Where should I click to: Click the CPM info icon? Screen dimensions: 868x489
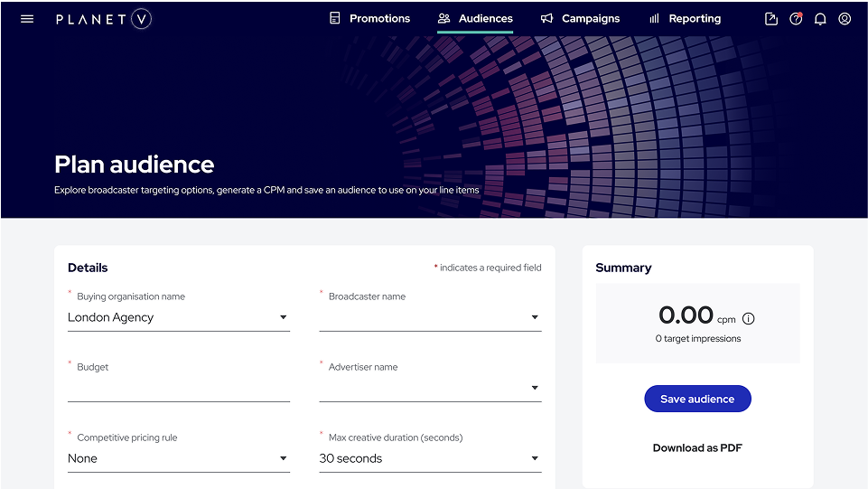point(749,318)
